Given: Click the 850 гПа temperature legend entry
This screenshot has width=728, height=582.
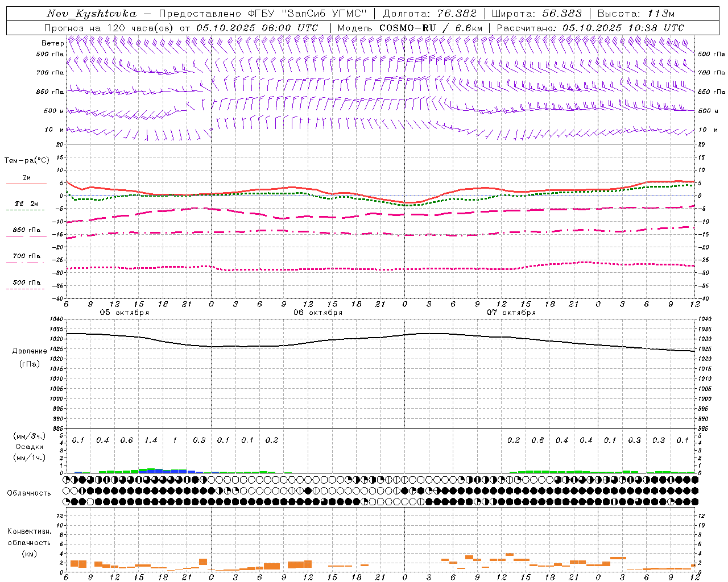Looking at the screenshot, I should pos(27,230).
